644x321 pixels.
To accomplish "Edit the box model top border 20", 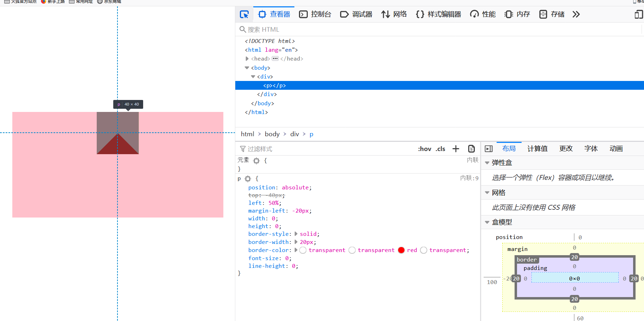I will tap(574, 257).
